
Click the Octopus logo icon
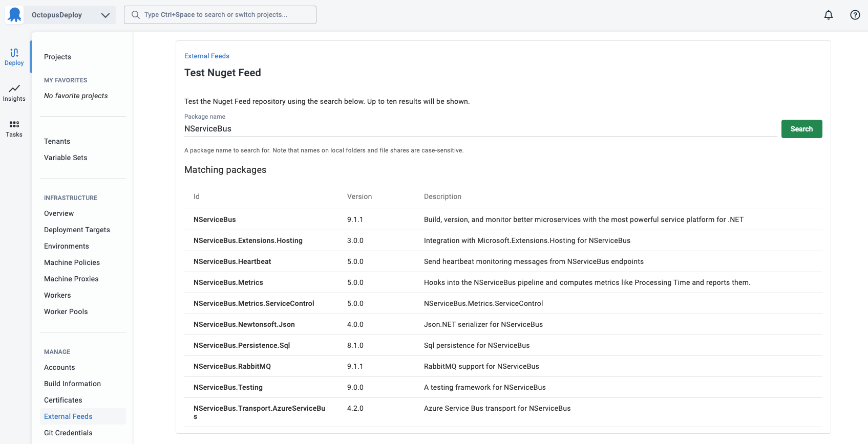(15, 15)
